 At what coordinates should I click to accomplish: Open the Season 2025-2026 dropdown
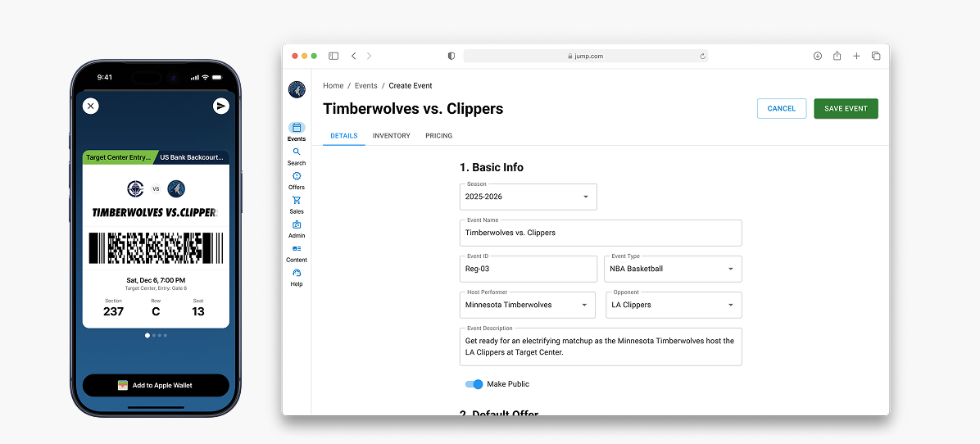pyautogui.click(x=529, y=197)
